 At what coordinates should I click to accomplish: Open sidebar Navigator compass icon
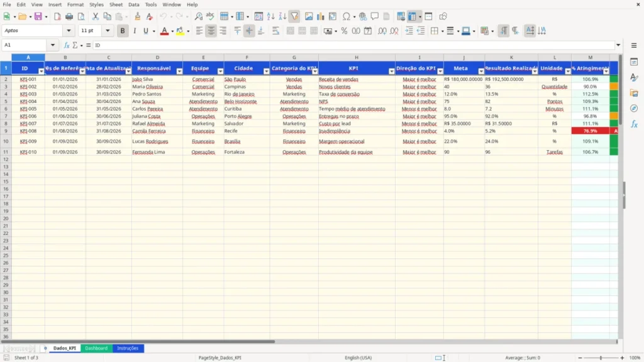[634, 108]
